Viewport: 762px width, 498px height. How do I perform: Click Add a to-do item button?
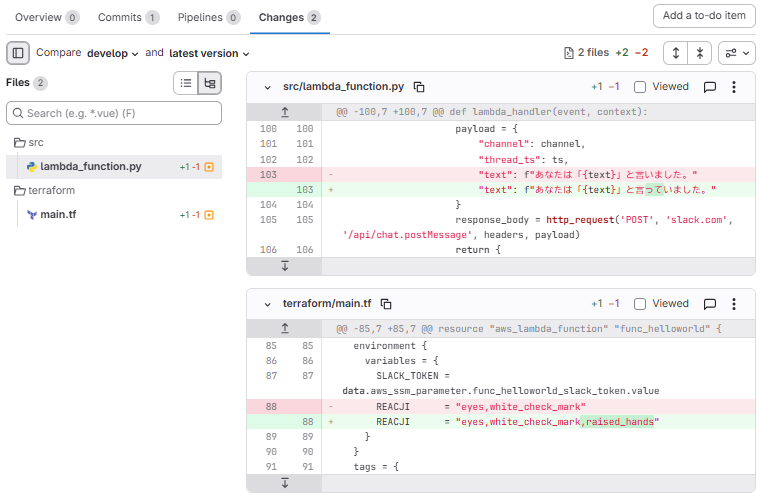click(704, 16)
